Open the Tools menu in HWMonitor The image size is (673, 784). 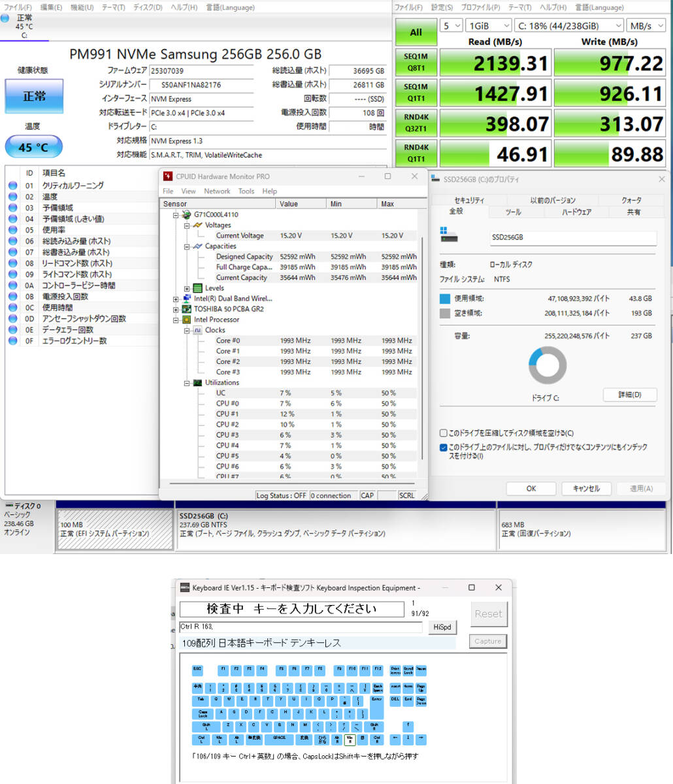pos(246,191)
